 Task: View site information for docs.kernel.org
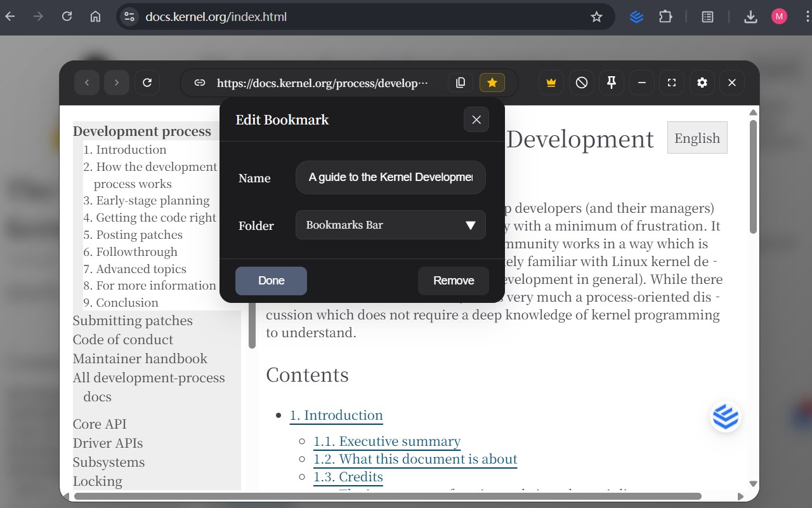coord(129,17)
